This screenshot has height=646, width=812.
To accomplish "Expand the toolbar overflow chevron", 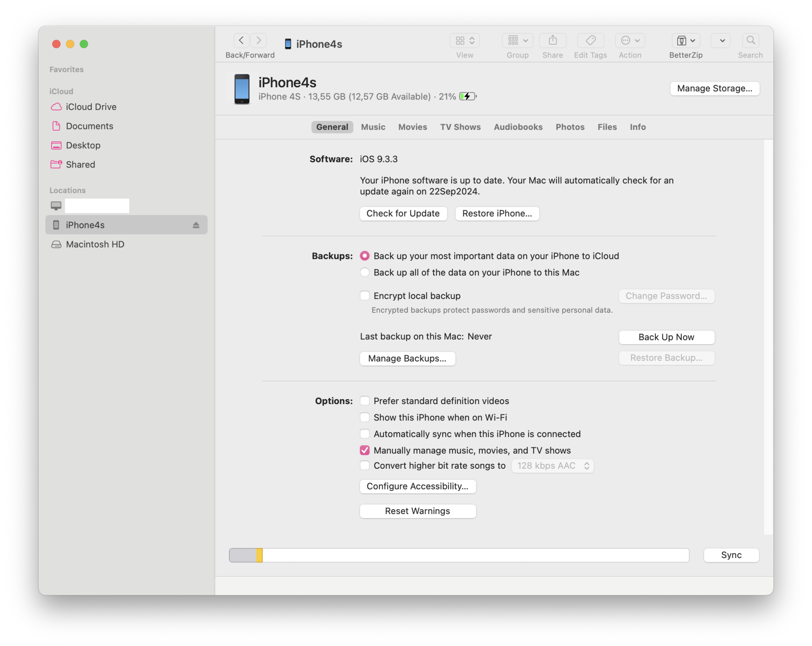I will pos(721,41).
